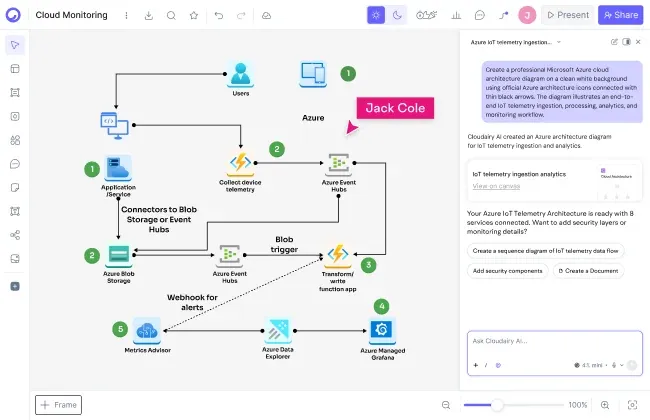The image size is (650, 420).
Task: Select the frame tool in left sidebar
Action: [x=15, y=92]
